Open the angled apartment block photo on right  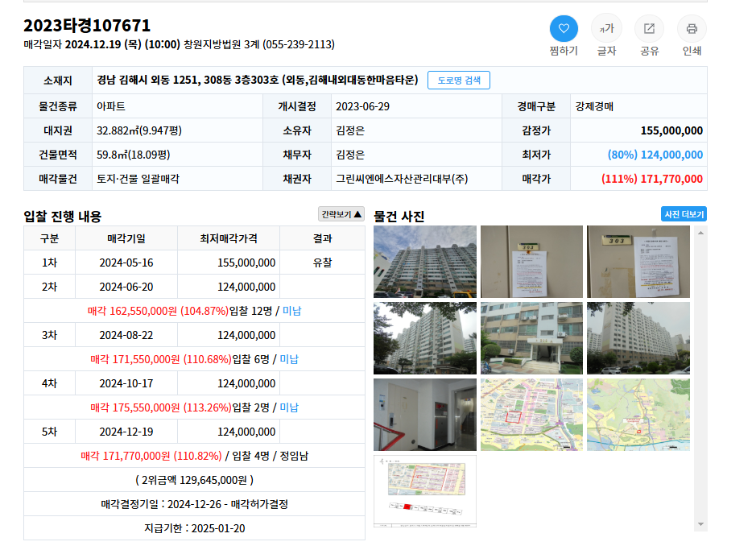point(638,338)
